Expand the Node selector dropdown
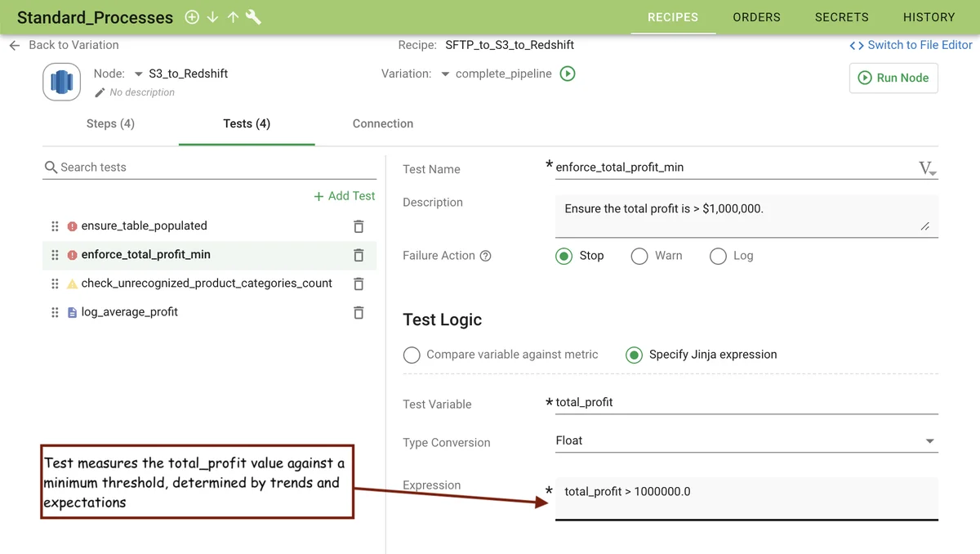980x554 pixels. [139, 74]
